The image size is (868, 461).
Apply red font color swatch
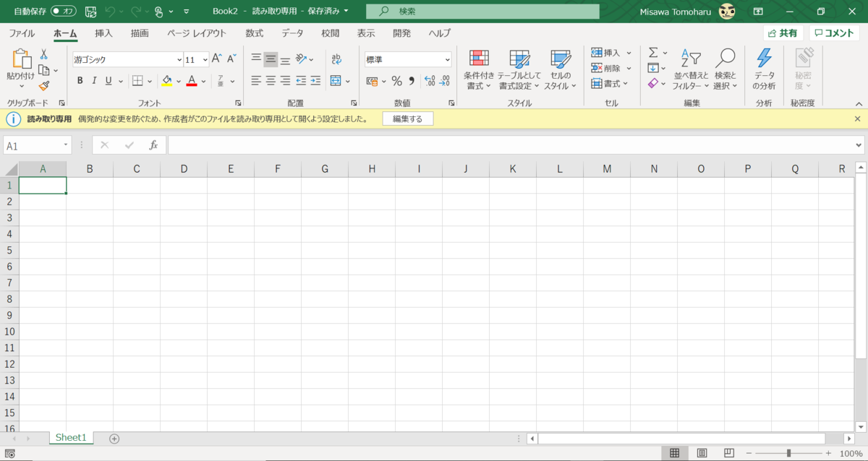coord(192,81)
